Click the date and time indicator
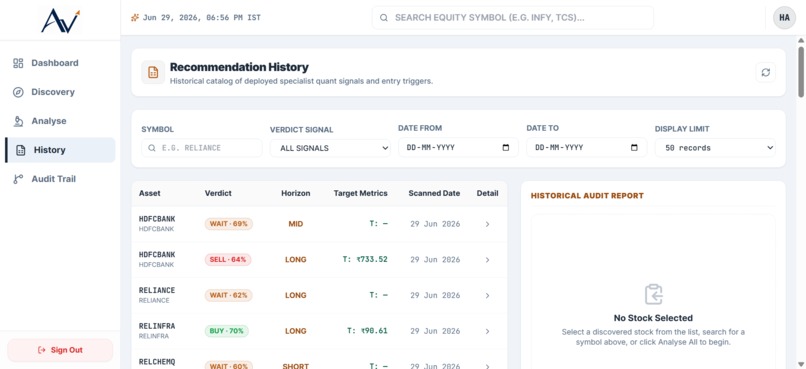The image size is (806, 369). 202,17
